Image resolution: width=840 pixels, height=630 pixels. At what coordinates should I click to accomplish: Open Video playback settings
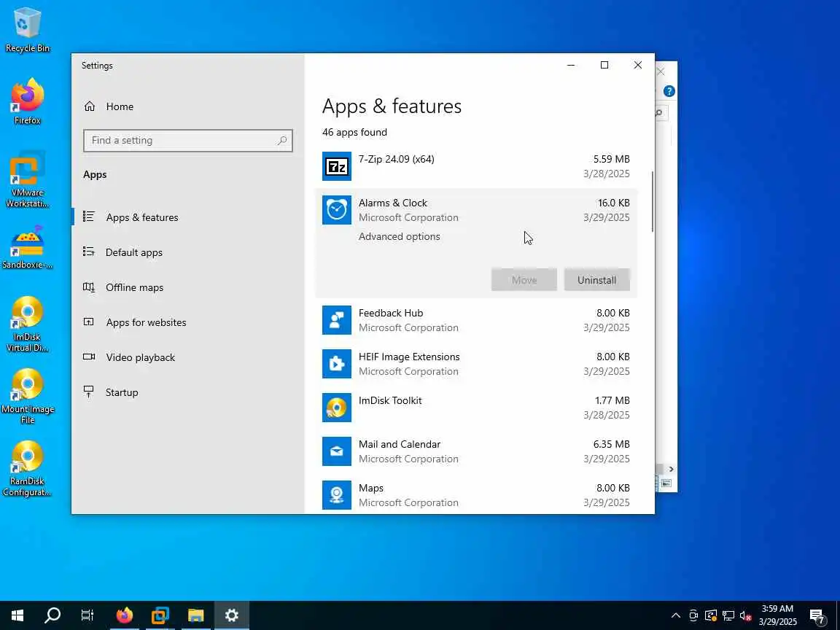(x=187, y=357)
